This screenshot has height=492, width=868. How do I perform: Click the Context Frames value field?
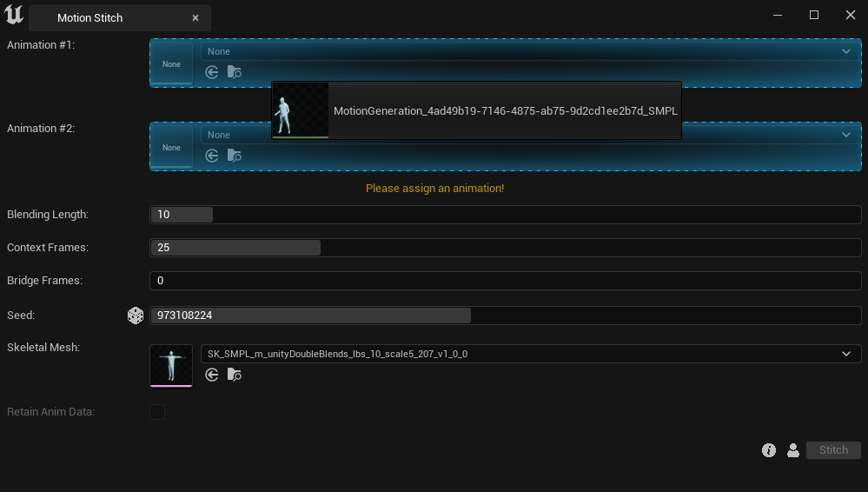pos(505,248)
